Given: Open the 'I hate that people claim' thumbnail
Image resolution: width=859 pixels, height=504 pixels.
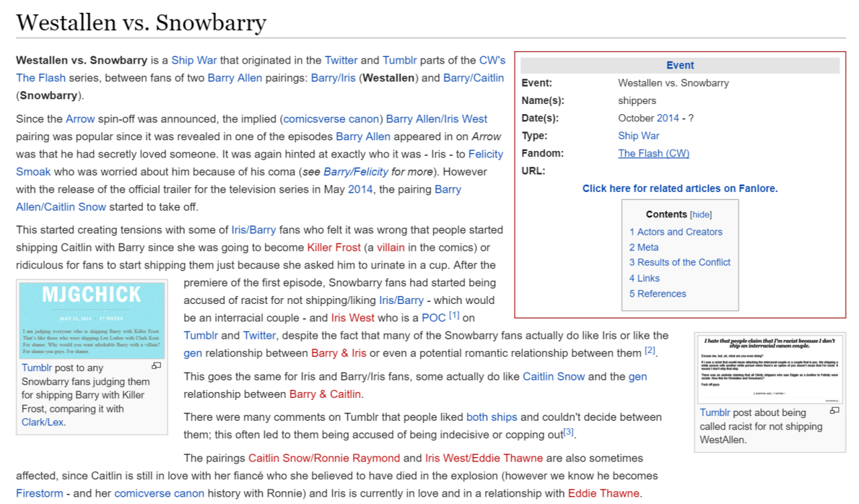Looking at the screenshot, I should click(x=770, y=369).
